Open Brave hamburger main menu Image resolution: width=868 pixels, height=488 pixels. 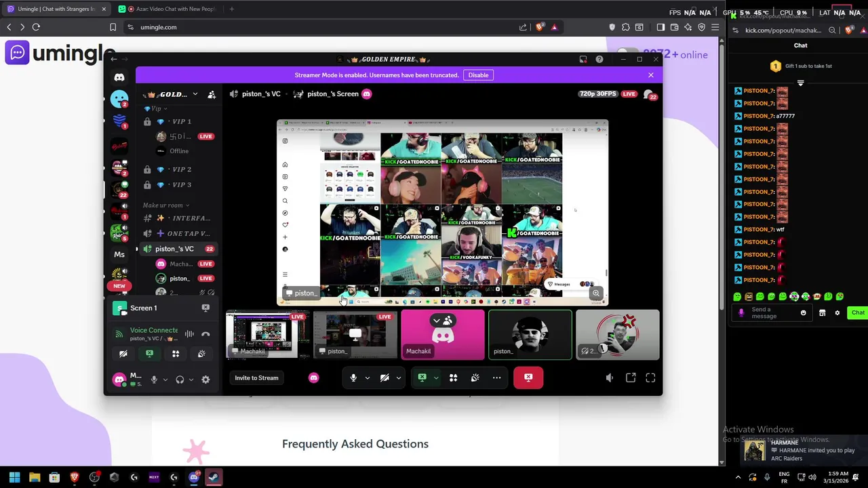[x=715, y=27]
